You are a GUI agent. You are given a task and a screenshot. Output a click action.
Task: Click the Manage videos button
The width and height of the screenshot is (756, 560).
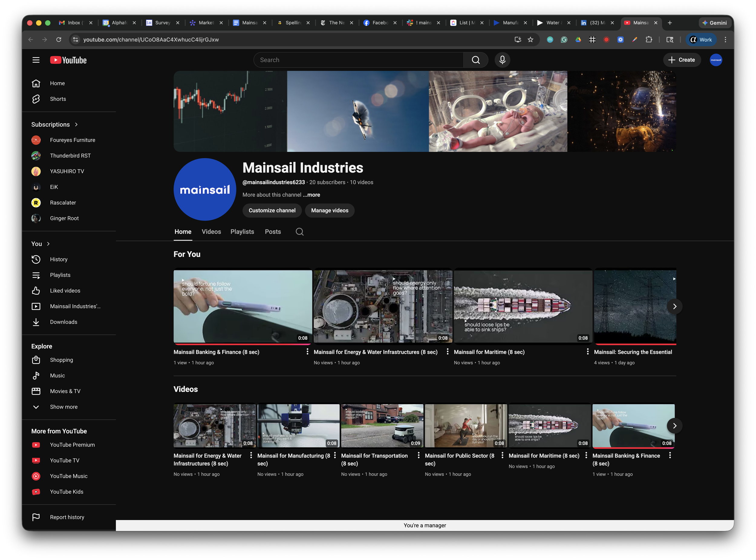tap(330, 211)
